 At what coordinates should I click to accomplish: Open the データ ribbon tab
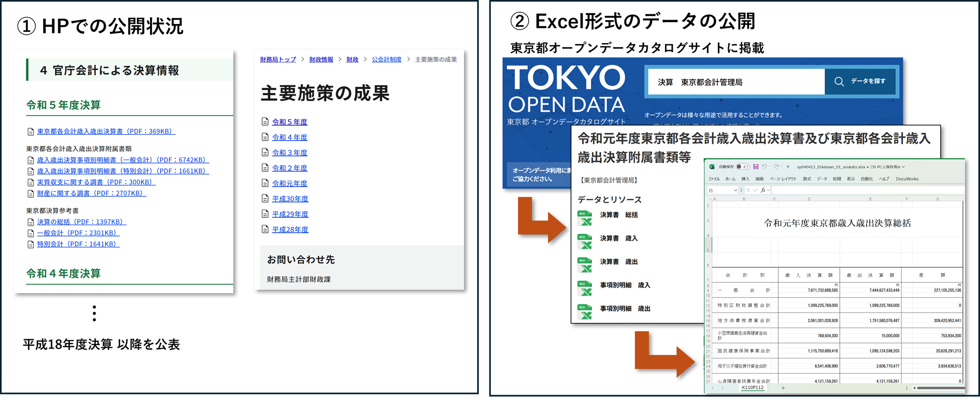pos(822,179)
